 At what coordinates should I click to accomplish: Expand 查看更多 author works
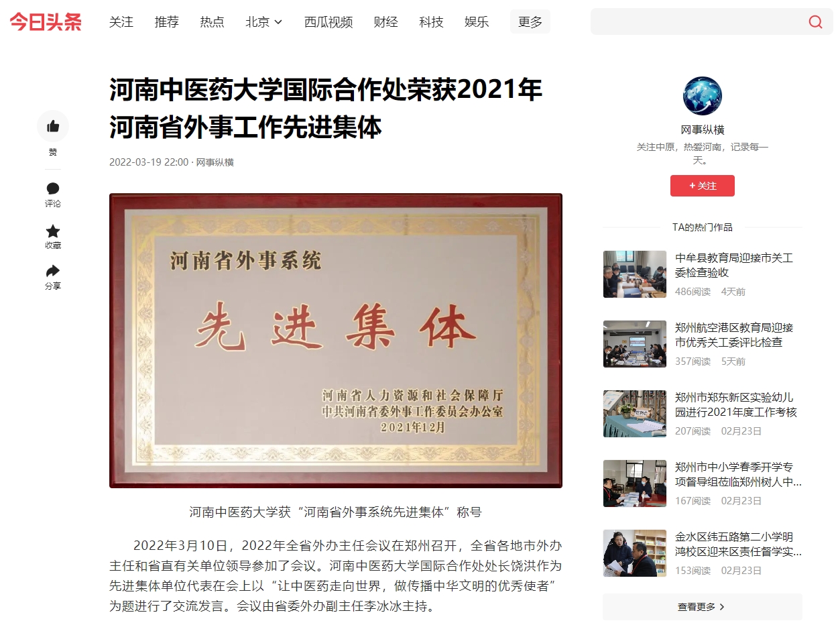pos(702,606)
